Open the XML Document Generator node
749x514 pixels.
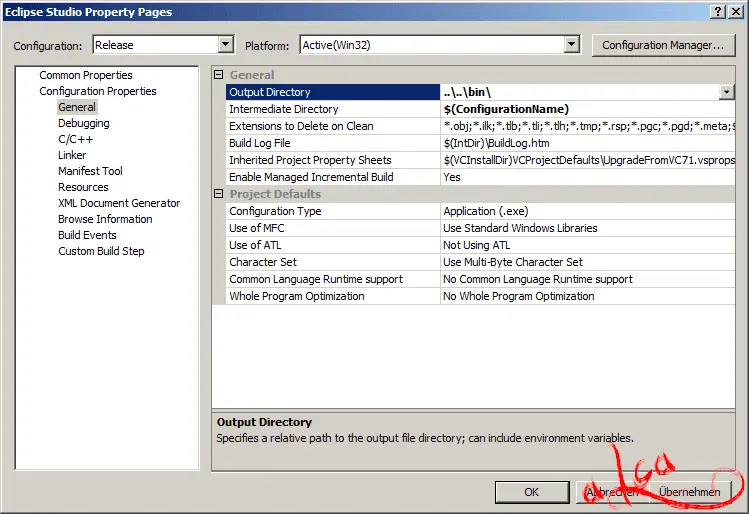pos(119,203)
